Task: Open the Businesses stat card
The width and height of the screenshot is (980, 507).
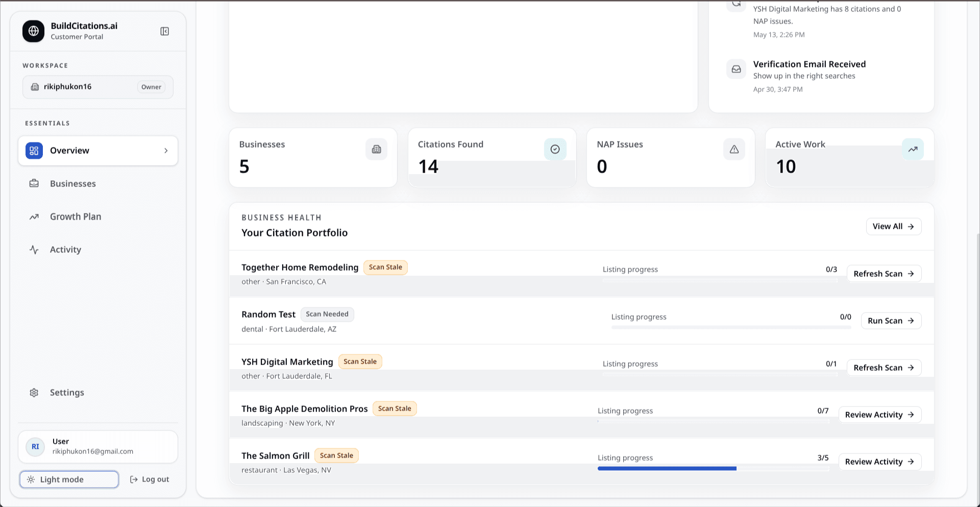Action: pyautogui.click(x=313, y=157)
